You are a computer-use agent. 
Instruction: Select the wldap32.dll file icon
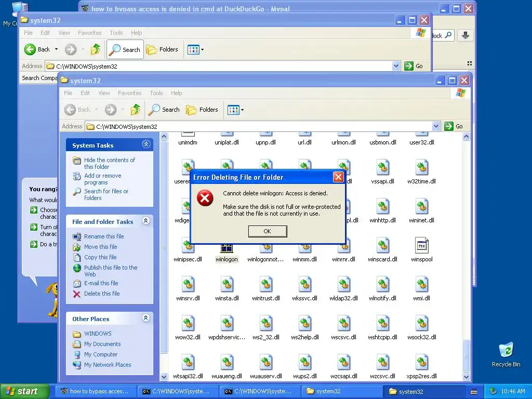click(x=343, y=284)
